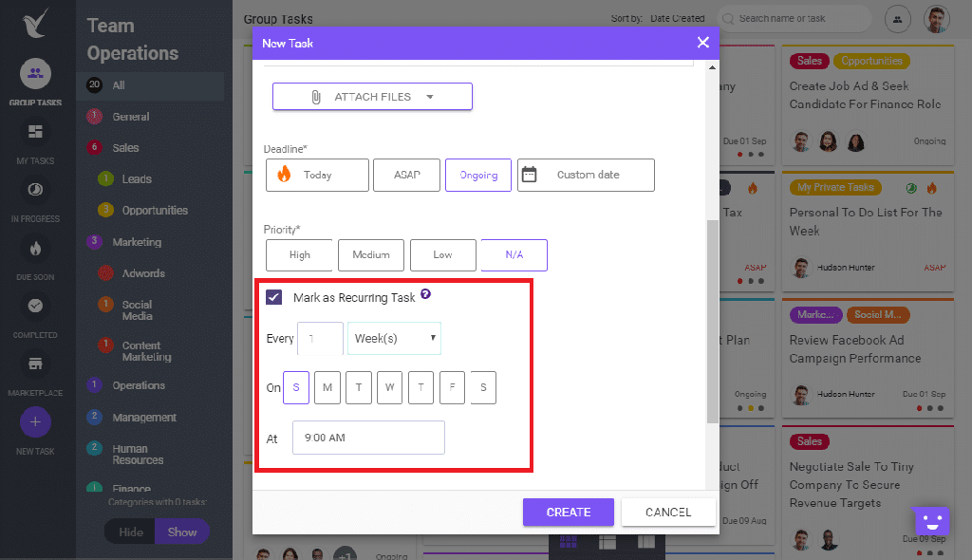Click the New Task plus icon
972x560 pixels.
pos(35,422)
